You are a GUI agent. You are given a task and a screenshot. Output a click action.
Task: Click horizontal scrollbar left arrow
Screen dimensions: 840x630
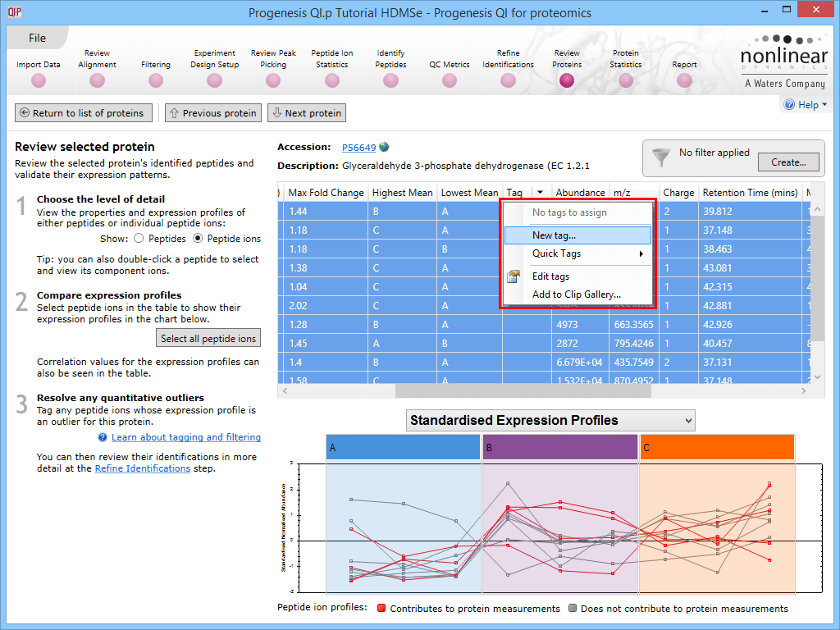[285, 391]
